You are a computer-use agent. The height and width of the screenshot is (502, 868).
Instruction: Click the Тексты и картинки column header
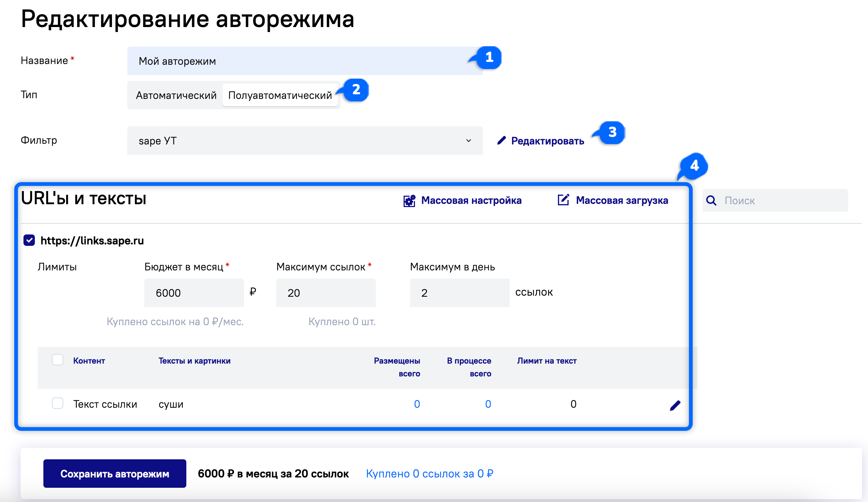point(195,361)
